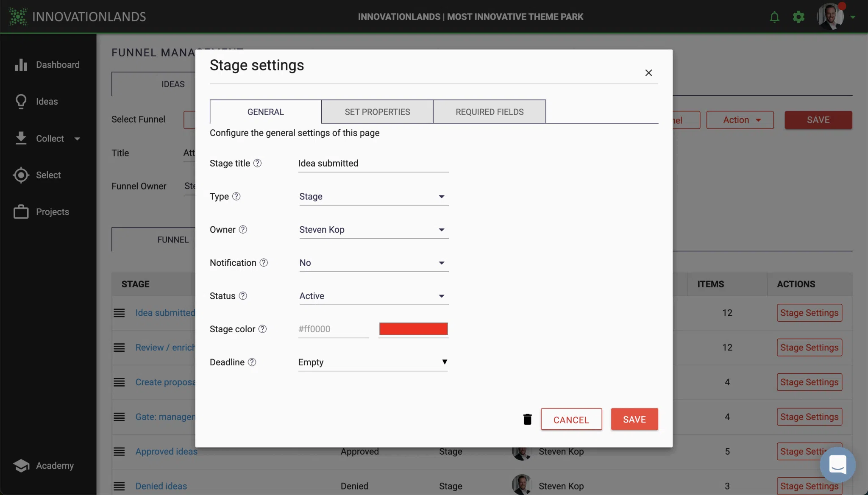Click the help icon next to Stage title
Screen dimensions: 868x495
click(x=257, y=163)
